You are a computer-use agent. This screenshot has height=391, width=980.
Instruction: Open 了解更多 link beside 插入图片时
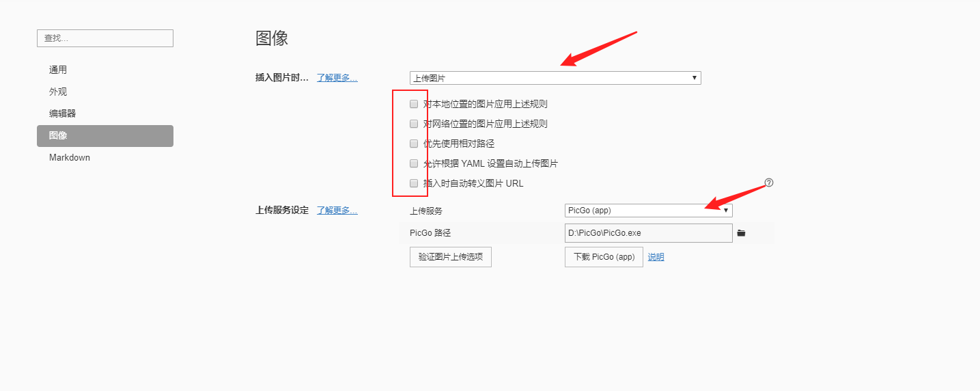[337, 78]
